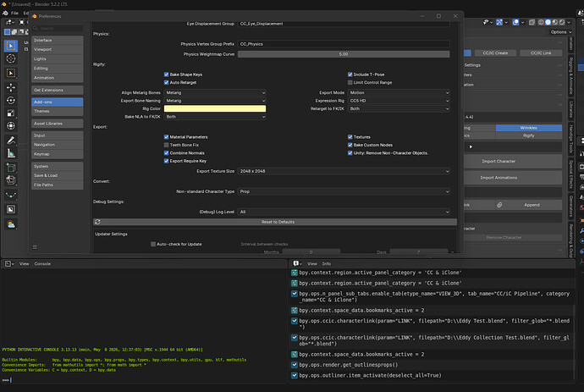The width and height of the screenshot is (584, 392).
Task: Open the Keymap preferences section
Action: [57, 154]
